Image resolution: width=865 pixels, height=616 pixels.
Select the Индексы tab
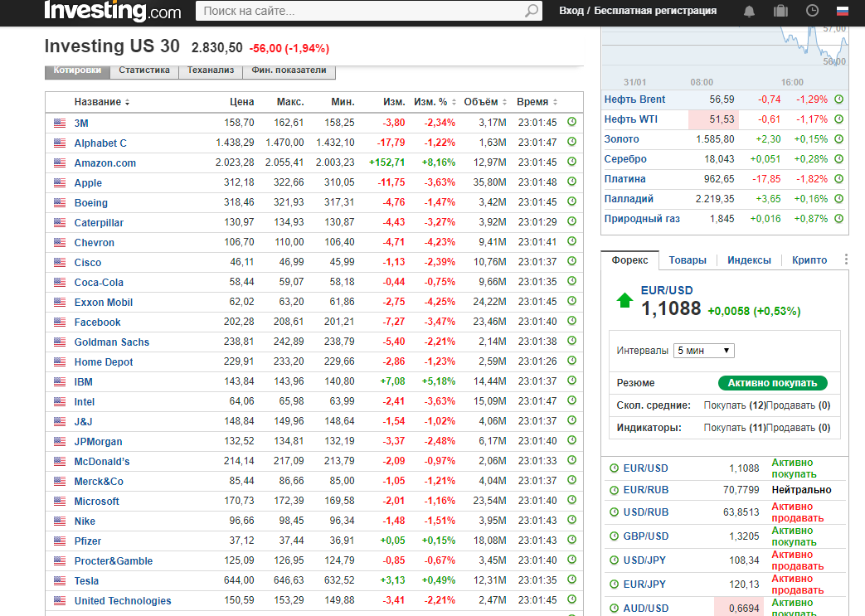click(749, 260)
